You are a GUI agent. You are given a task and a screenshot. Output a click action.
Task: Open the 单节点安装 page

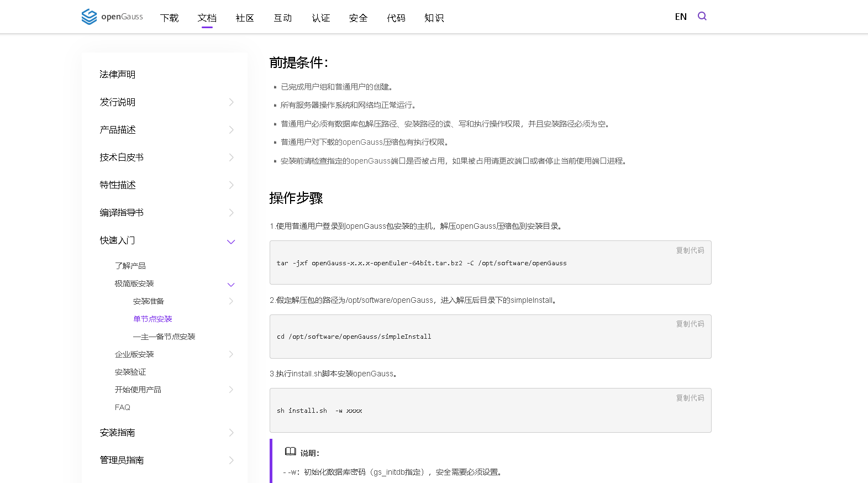(x=152, y=319)
